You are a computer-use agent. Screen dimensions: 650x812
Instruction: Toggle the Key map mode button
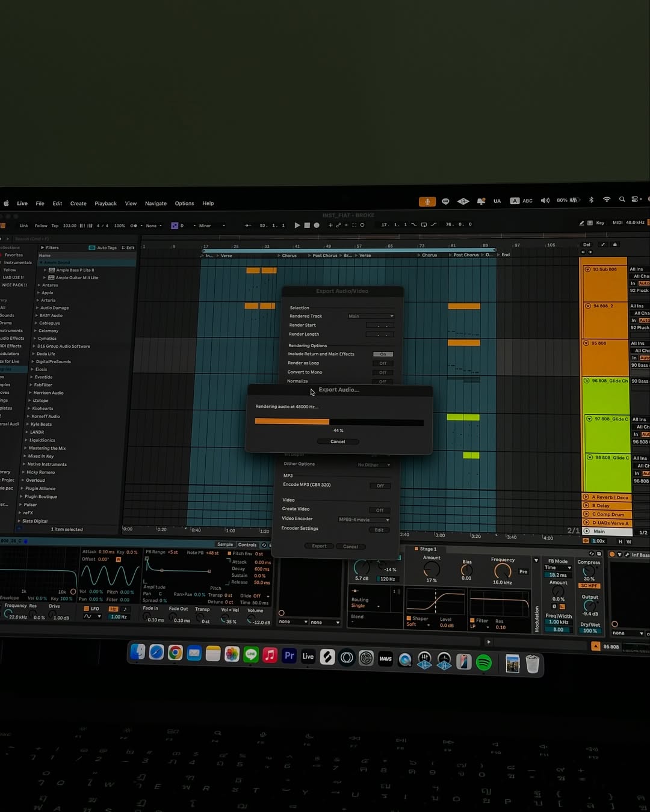coord(600,223)
